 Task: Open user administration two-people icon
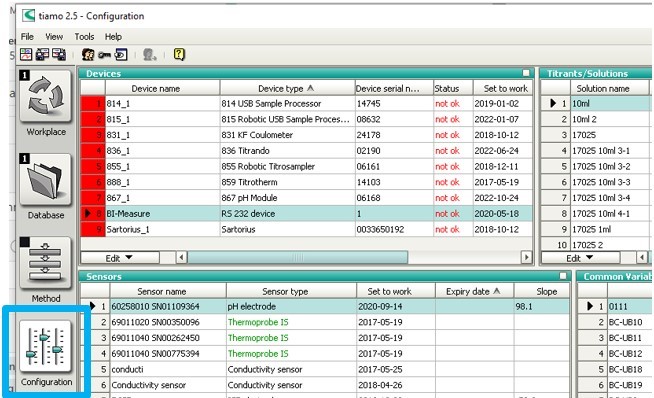[88, 54]
